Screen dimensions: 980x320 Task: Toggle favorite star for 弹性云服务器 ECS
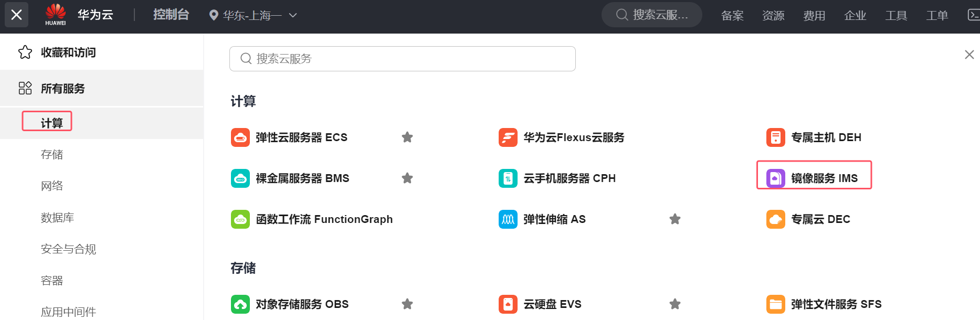[407, 137]
